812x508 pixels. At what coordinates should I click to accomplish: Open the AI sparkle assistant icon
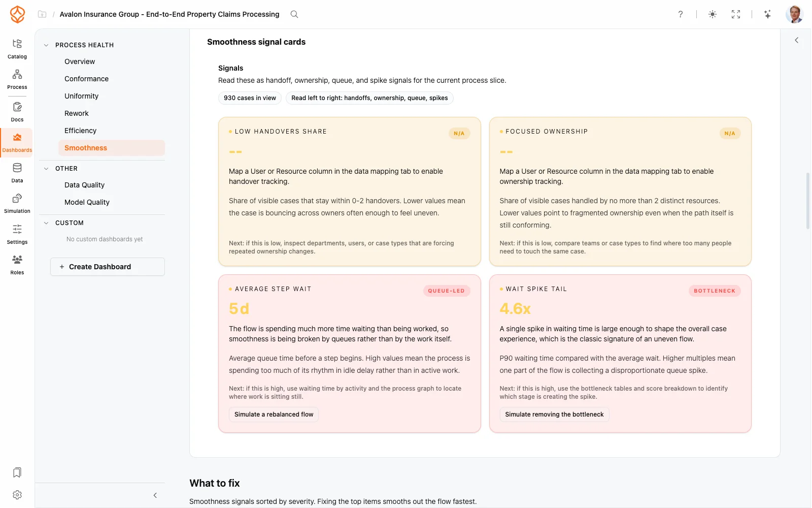pyautogui.click(x=768, y=14)
